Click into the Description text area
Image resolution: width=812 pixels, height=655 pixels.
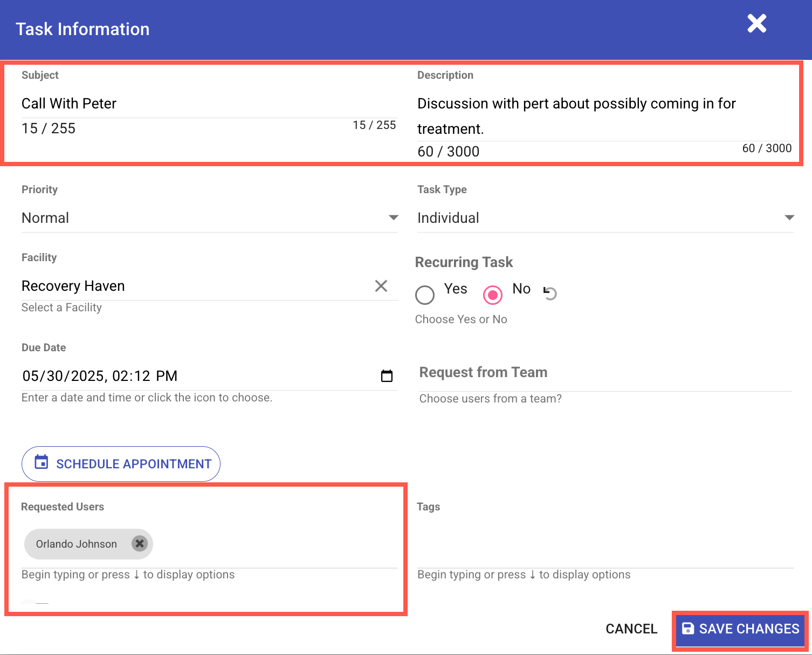(604, 115)
